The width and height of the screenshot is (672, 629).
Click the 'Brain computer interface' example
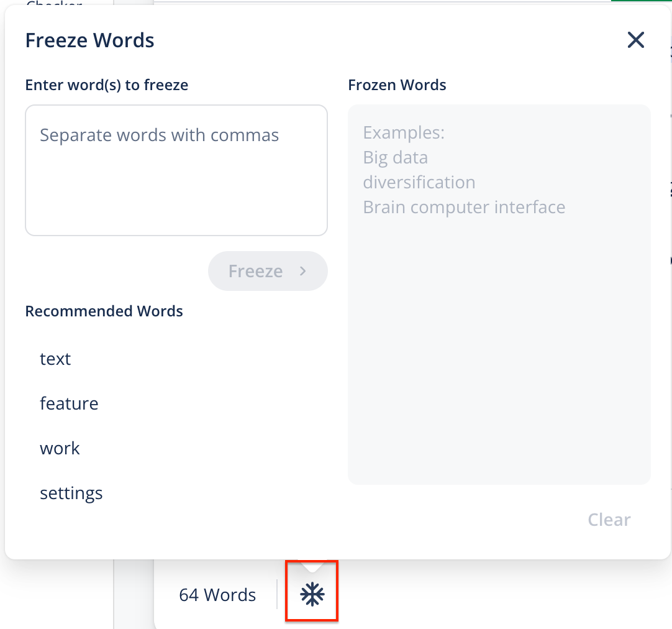464,207
